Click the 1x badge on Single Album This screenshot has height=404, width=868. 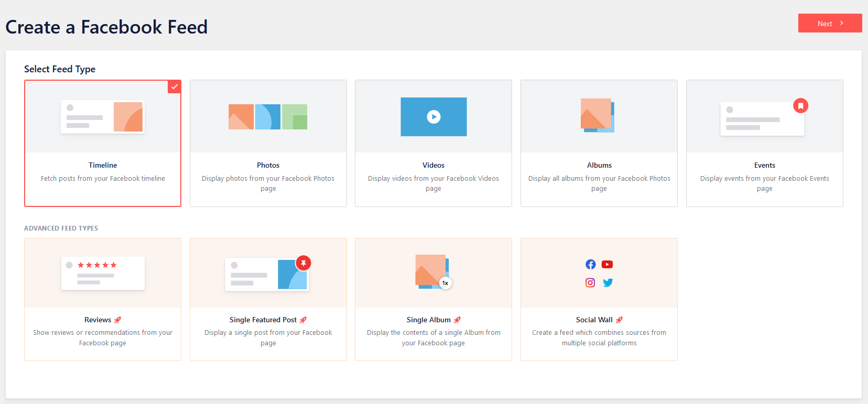tap(445, 283)
